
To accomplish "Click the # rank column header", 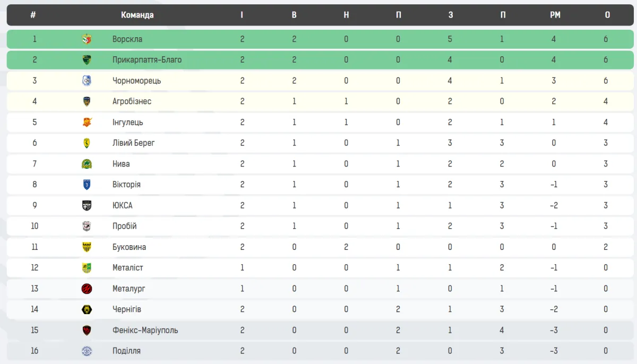I will pos(33,15).
